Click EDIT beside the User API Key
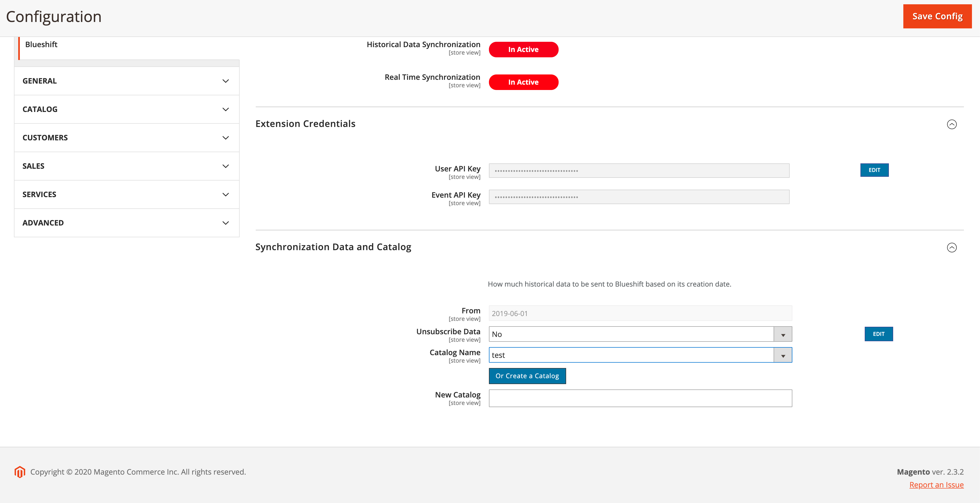Screen dimensions: 980x503 point(874,170)
